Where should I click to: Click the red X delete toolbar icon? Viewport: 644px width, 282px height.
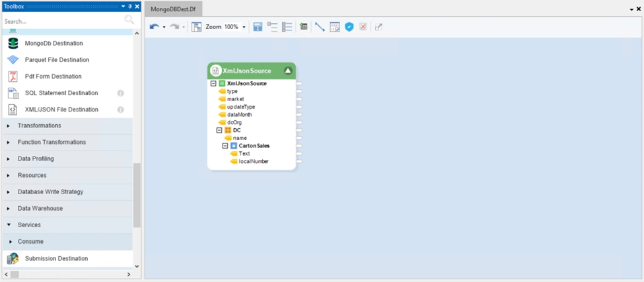coord(363,26)
